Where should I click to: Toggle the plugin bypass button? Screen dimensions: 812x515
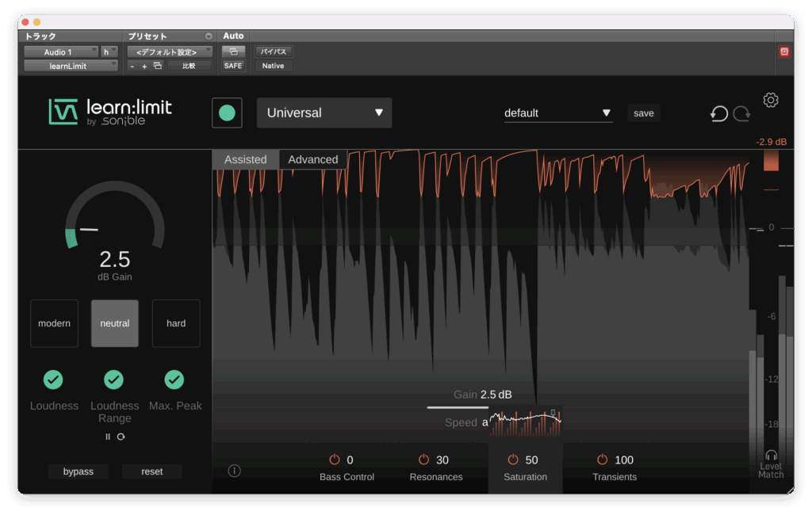(79, 471)
